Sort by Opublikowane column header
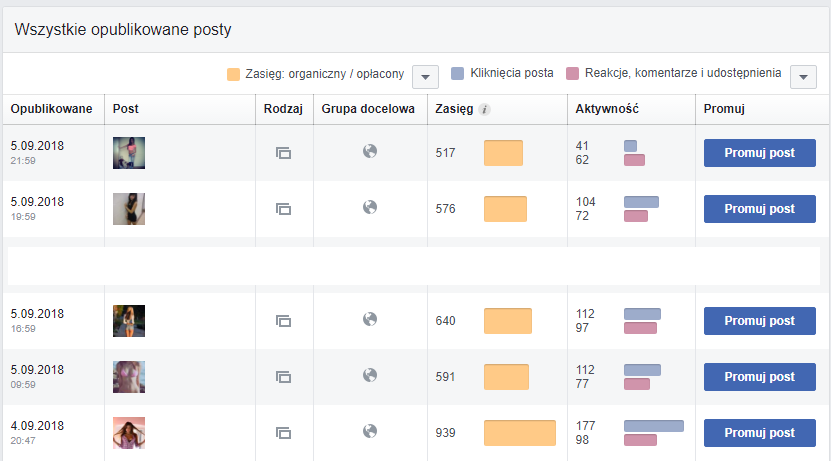This screenshot has width=831, height=461. pyautogui.click(x=51, y=109)
